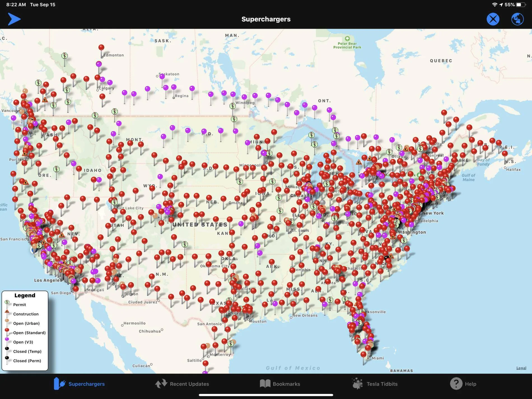Tap the Hermosillo city label
Viewport: 532px width, 399px height.
134,323
